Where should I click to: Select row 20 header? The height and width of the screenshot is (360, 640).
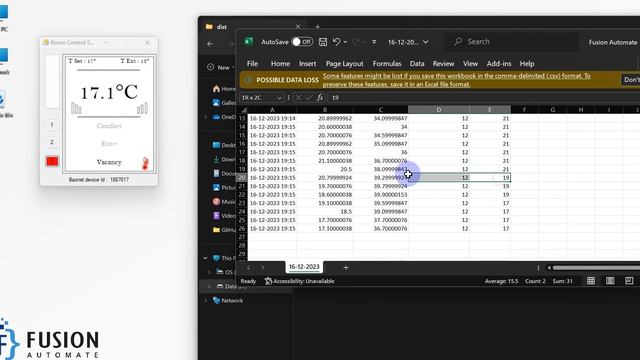point(242,178)
